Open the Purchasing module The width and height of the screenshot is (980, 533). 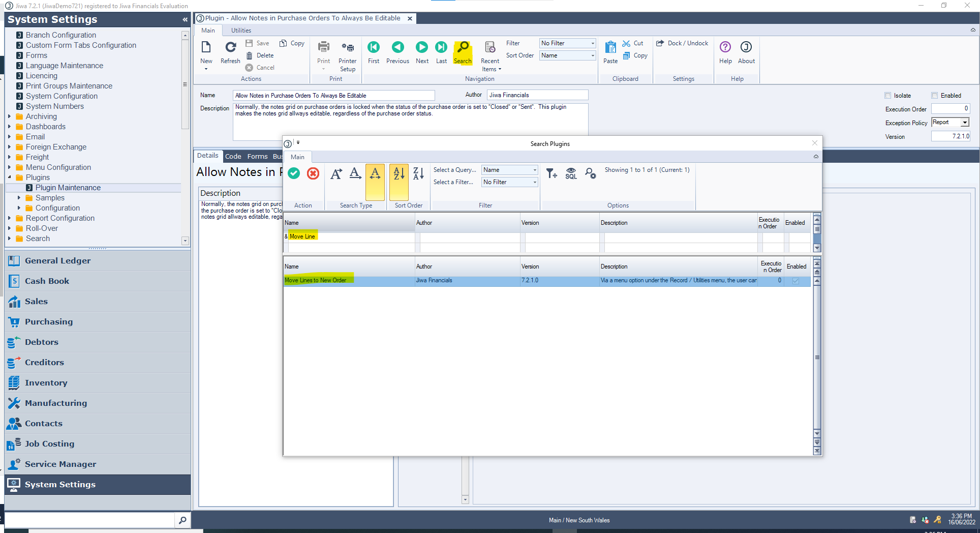coord(49,321)
